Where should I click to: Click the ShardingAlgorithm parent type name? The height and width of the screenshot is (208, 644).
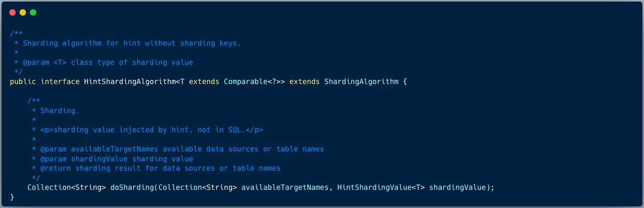pos(361,82)
